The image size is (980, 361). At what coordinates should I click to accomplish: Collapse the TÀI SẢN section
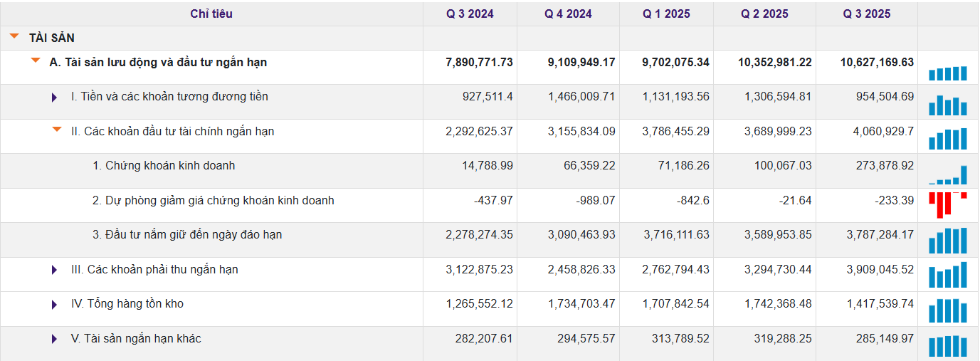(x=14, y=36)
